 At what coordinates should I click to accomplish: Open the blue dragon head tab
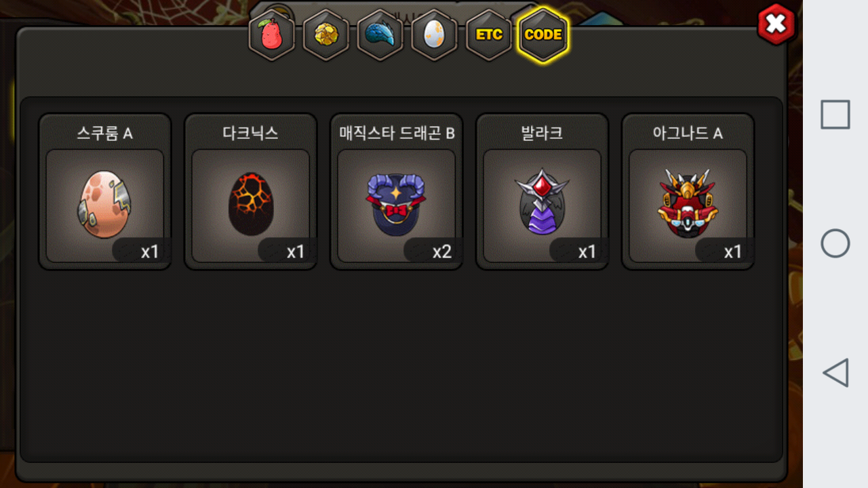tap(380, 35)
